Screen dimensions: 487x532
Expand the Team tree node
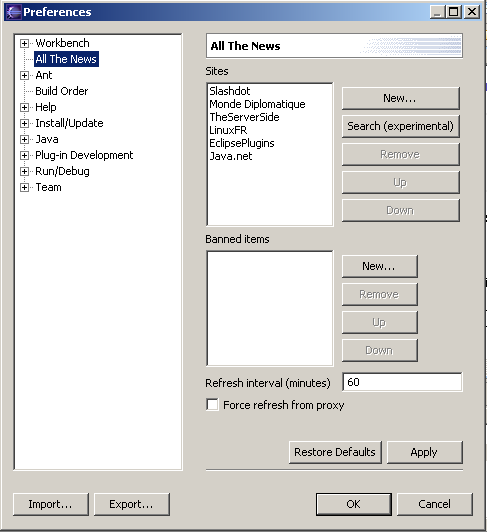pos(24,187)
